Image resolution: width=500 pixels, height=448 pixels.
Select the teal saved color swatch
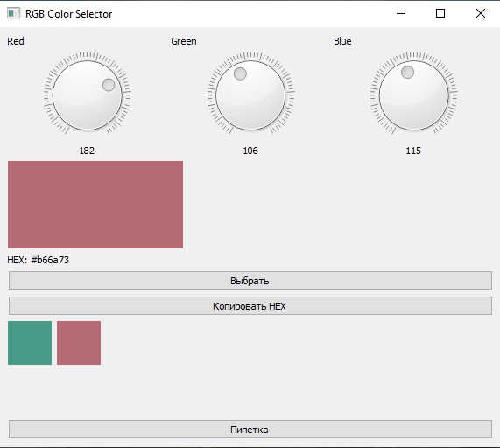[x=30, y=343]
